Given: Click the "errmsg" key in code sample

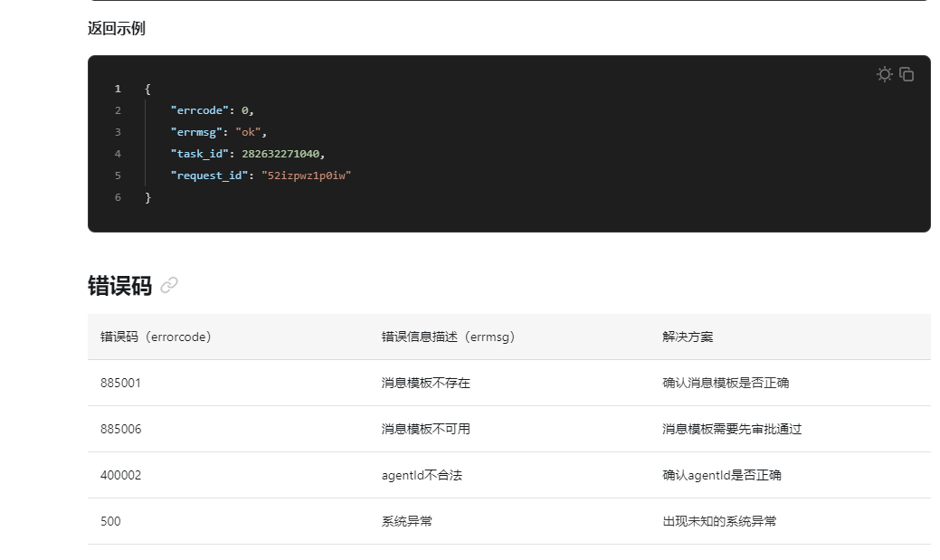Looking at the screenshot, I should click(x=195, y=132).
